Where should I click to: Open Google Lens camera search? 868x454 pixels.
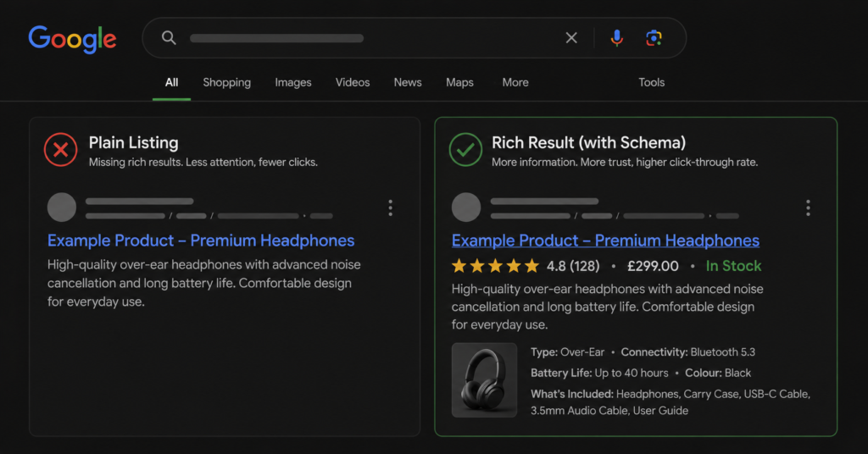(x=654, y=37)
